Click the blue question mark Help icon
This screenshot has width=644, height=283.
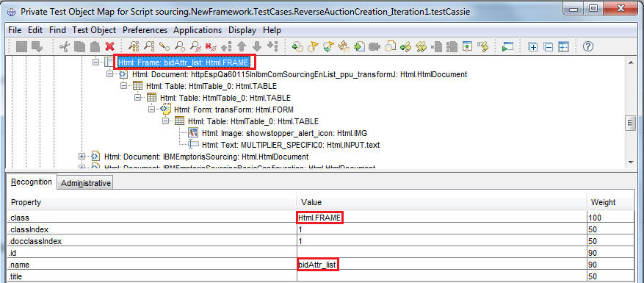click(587, 46)
